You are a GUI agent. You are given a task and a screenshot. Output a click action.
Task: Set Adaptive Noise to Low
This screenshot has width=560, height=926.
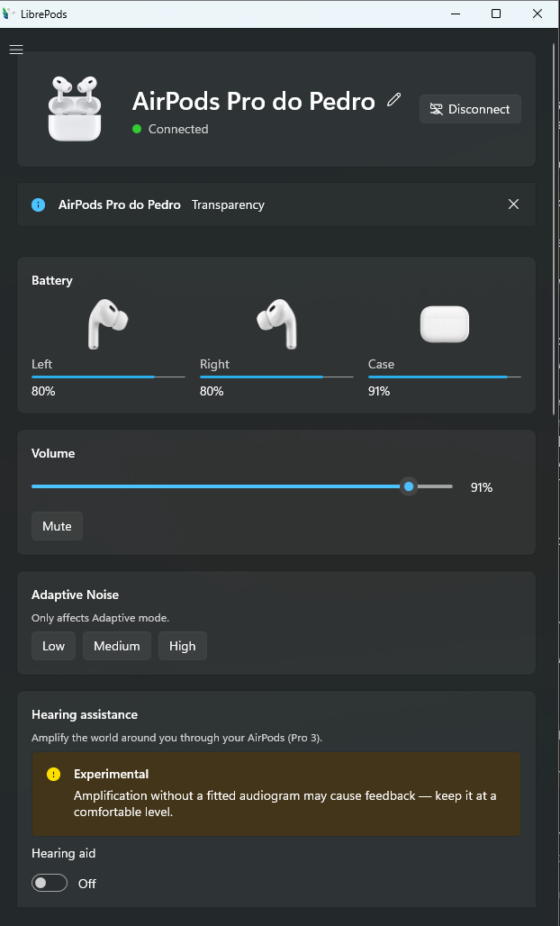click(53, 646)
